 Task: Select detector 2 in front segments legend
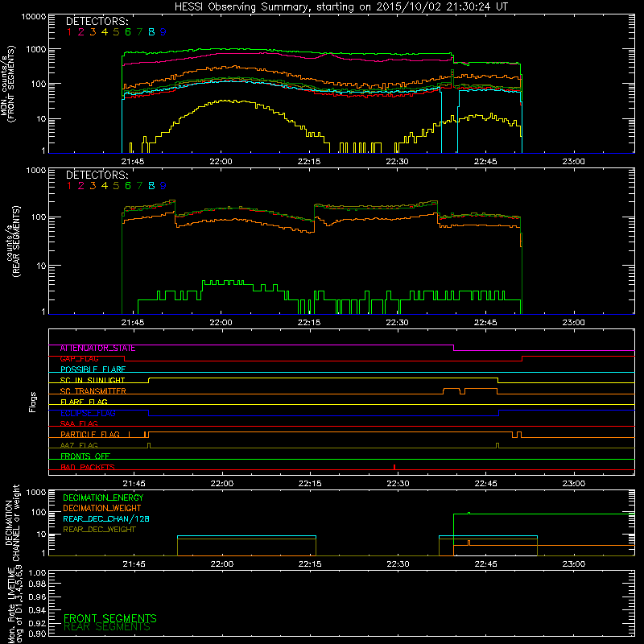(x=81, y=31)
